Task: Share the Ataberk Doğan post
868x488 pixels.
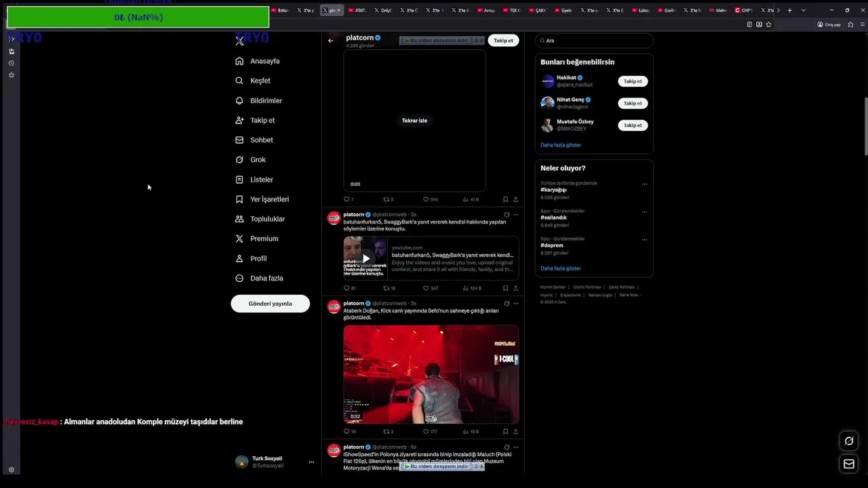Action: click(515, 431)
